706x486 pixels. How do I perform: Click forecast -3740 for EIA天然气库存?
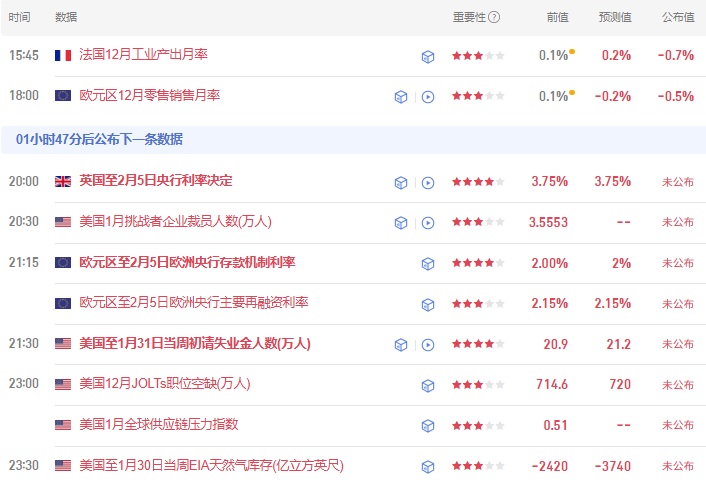pyautogui.click(x=613, y=466)
